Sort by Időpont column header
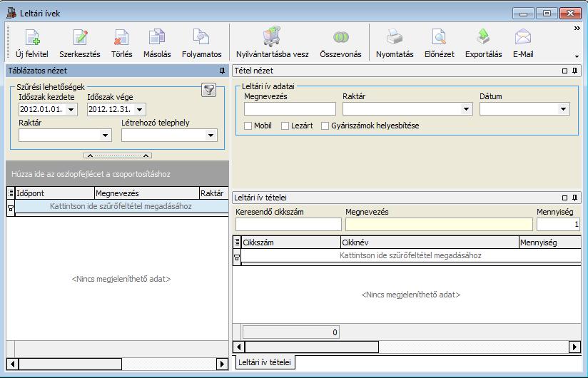The image size is (588, 378). point(54,193)
